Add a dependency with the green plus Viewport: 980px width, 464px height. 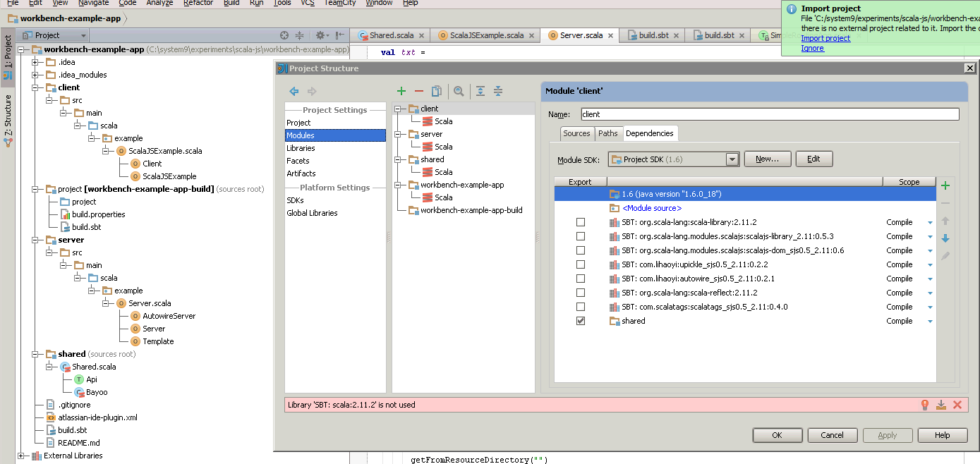[945, 185]
